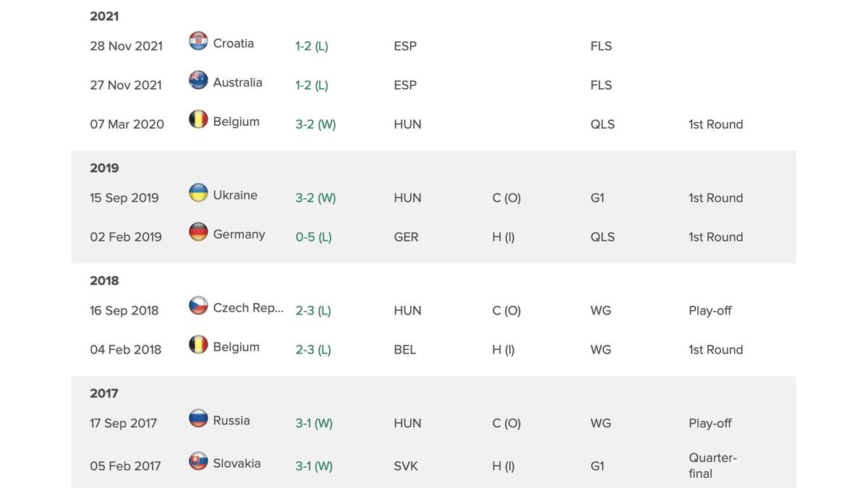Viewport: 868px width, 488px height.
Task: Click the Australia flag icon
Action: pyautogui.click(x=198, y=80)
